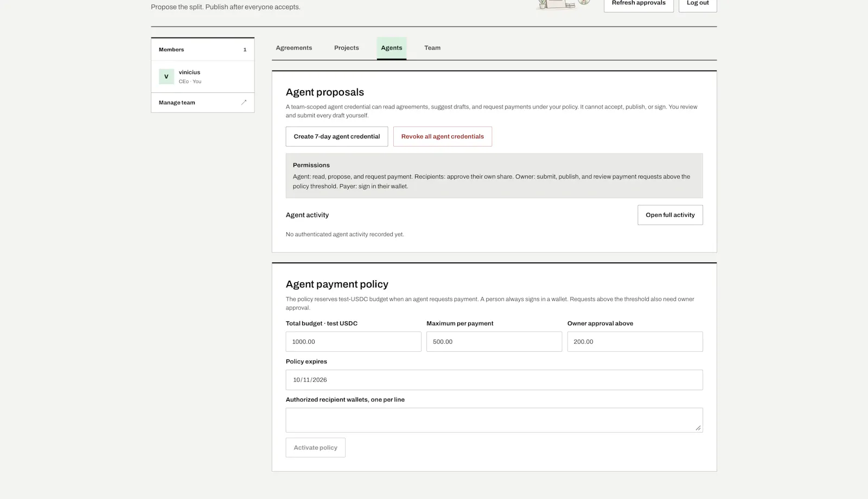This screenshot has width=868, height=499.
Task: Open the Manage team link
Action: [203, 103]
